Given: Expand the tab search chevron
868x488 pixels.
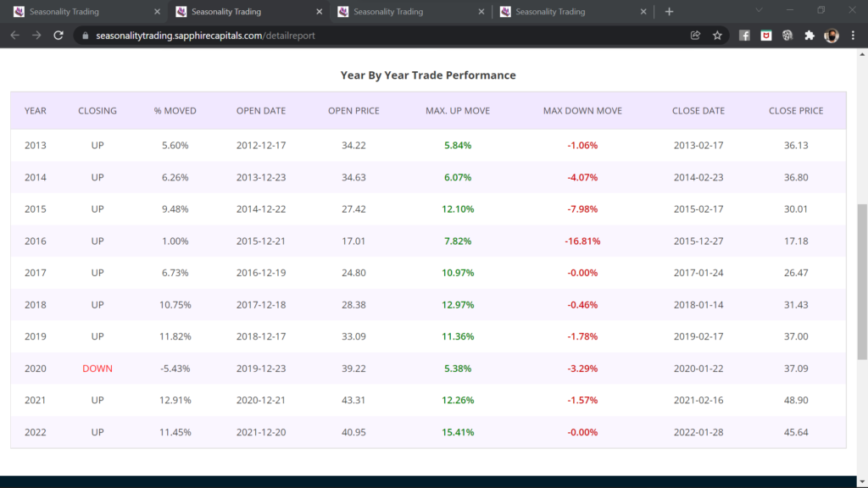Looking at the screenshot, I should pos(759,11).
